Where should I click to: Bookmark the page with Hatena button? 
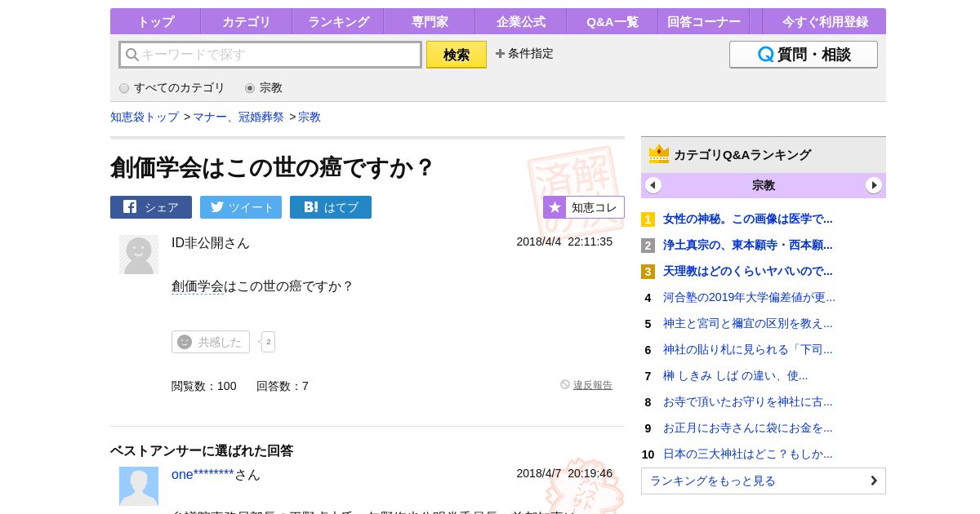tap(331, 207)
